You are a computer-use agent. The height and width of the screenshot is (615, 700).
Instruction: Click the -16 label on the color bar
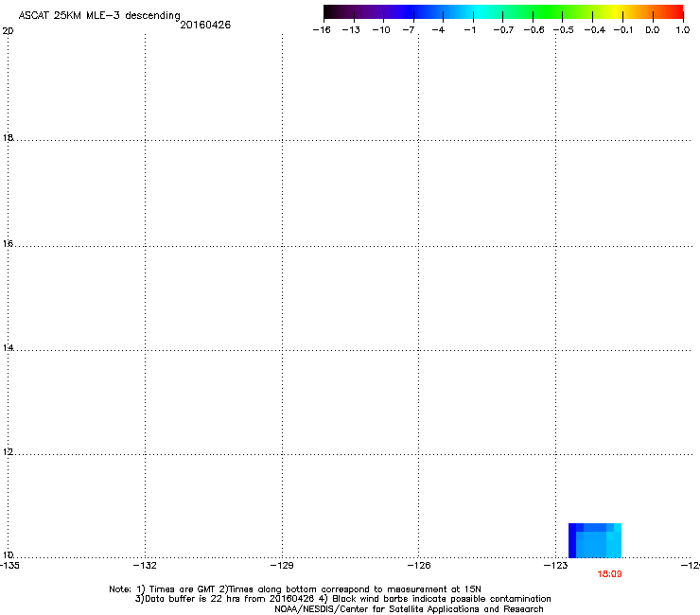(x=322, y=30)
